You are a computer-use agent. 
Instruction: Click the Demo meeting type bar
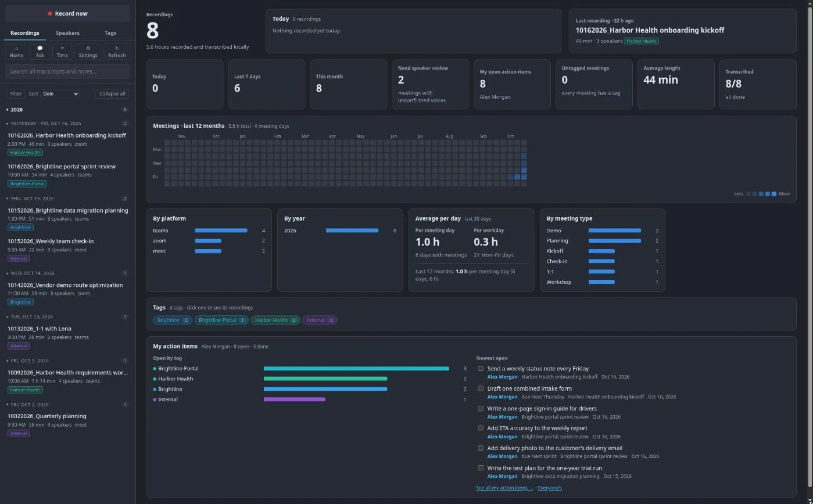click(614, 231)
